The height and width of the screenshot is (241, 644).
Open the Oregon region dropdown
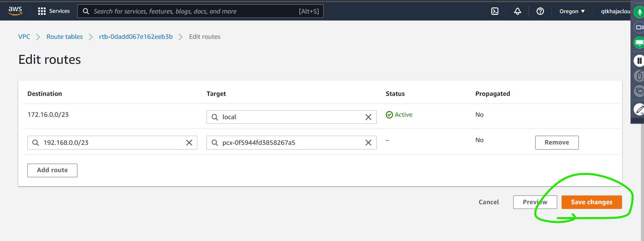point(572,11)
